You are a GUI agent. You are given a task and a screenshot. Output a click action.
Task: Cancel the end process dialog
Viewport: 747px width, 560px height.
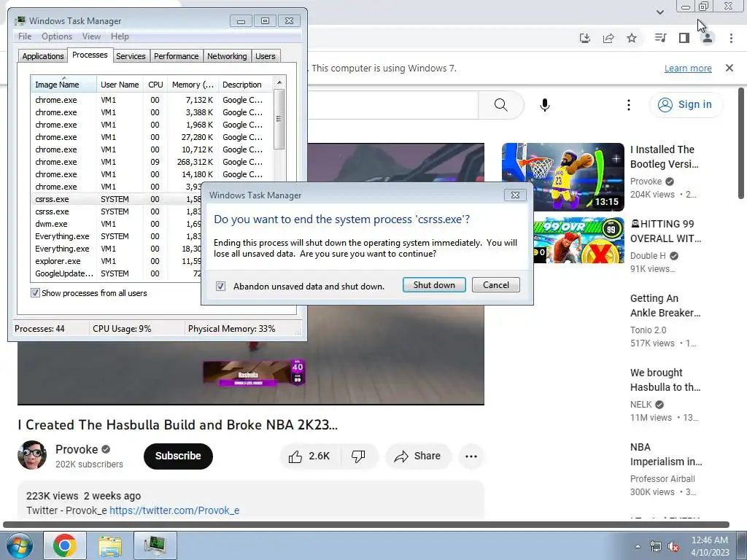click(496, 285)
